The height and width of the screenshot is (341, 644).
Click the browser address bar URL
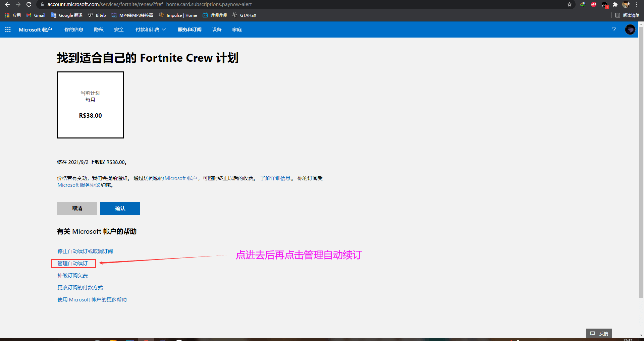click(x=150, y=4)
